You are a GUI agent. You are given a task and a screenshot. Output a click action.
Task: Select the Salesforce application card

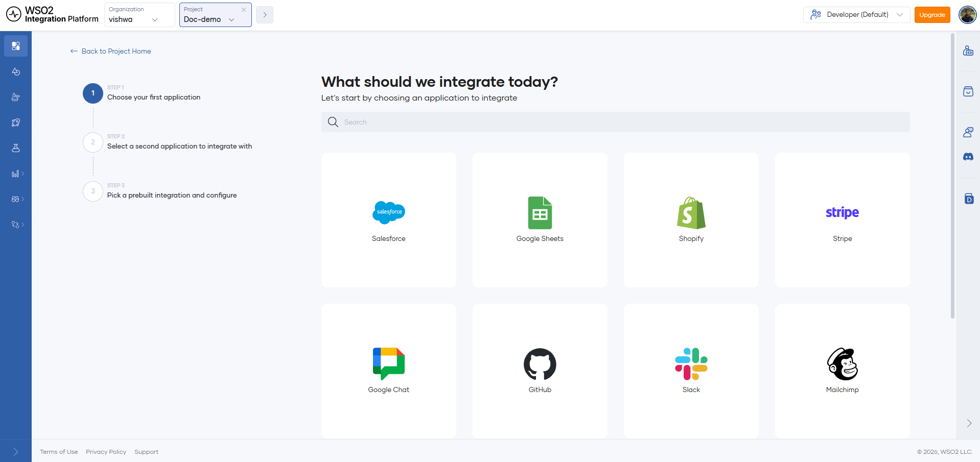(389, 220)
